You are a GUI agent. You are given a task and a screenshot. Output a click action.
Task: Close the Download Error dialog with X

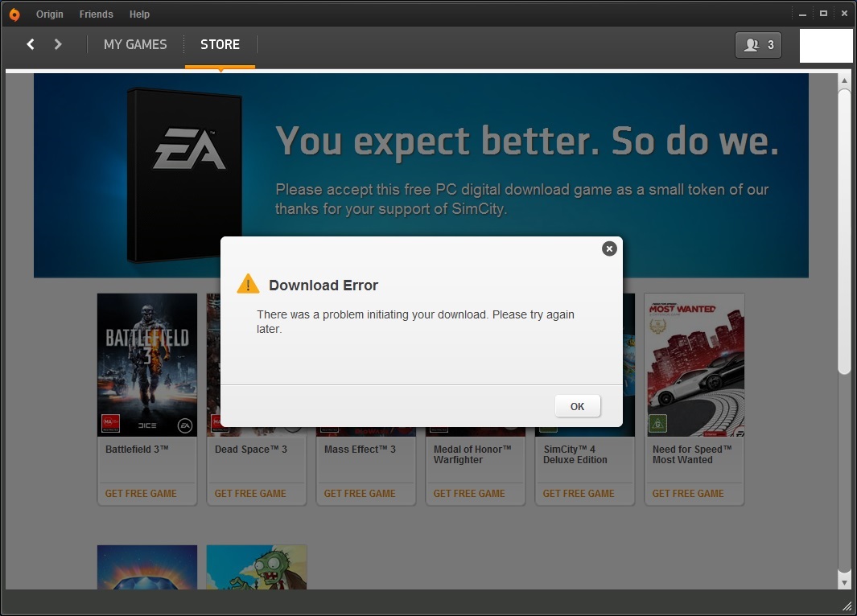[609, 249]
